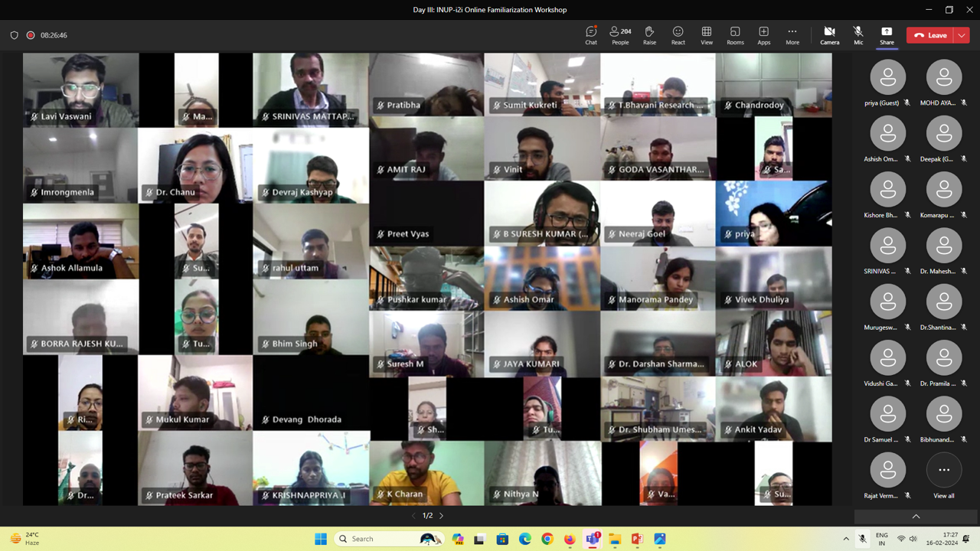Show the People participant list

(620, 35)
